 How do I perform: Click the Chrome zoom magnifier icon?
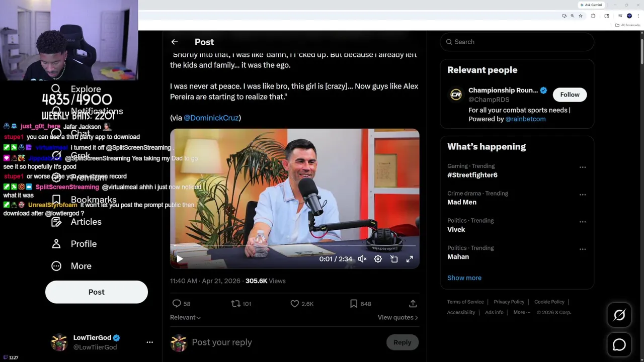572,16
